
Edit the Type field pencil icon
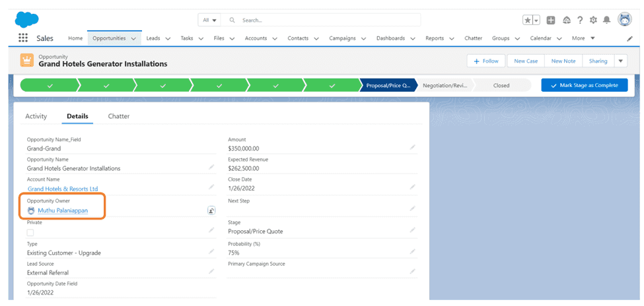tap(211, 251)
